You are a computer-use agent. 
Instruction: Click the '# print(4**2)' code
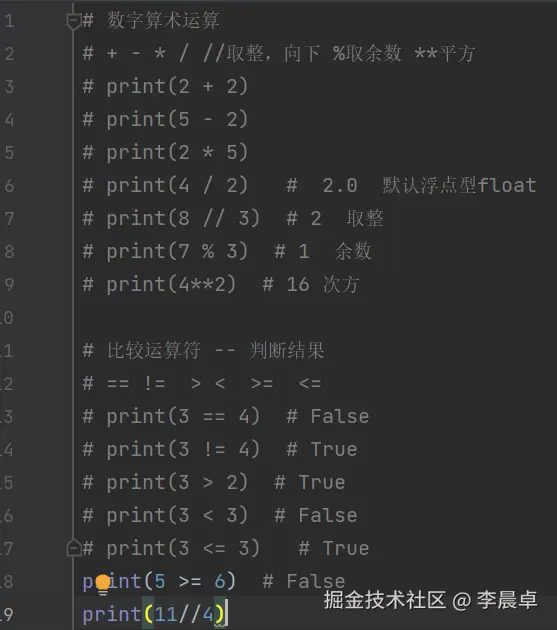pyautogui.click(x=159, y=284)
